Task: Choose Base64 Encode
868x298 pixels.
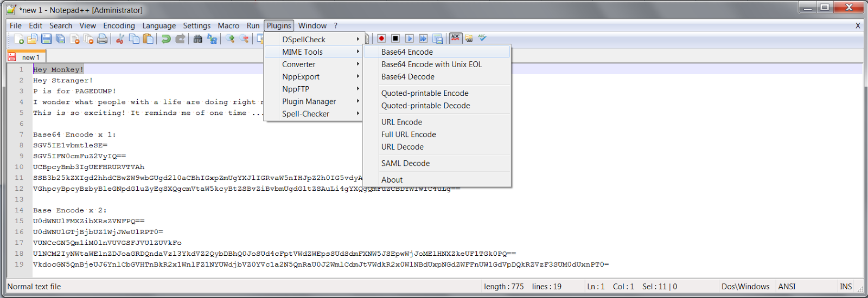Action: (x=437, y=52)
